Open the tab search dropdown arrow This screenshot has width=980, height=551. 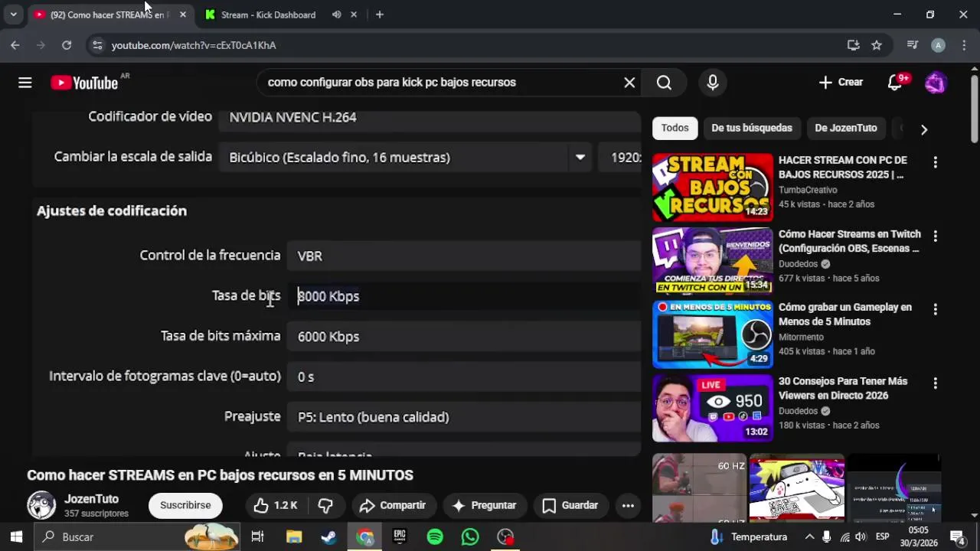13,15
